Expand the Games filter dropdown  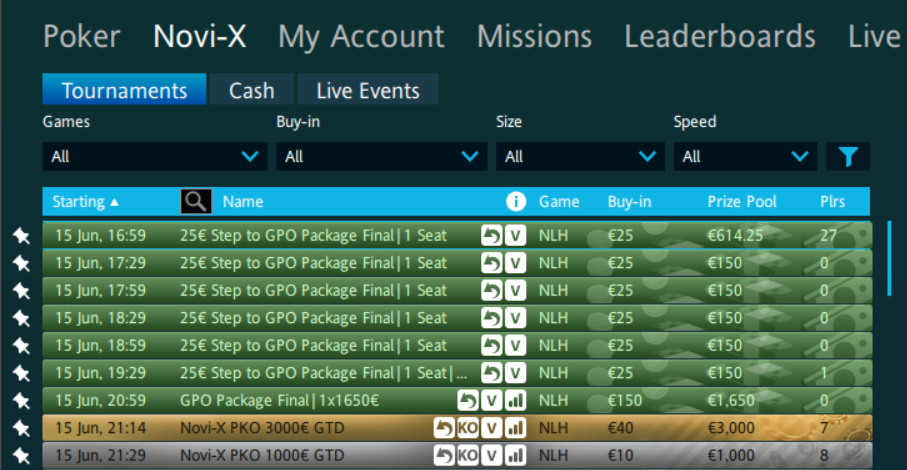tap(154, 156)
